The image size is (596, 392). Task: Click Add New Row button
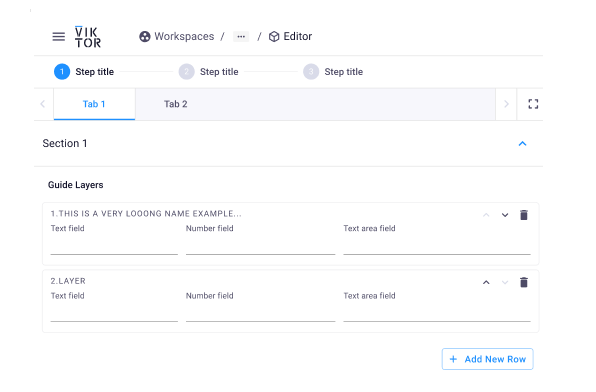488,359
